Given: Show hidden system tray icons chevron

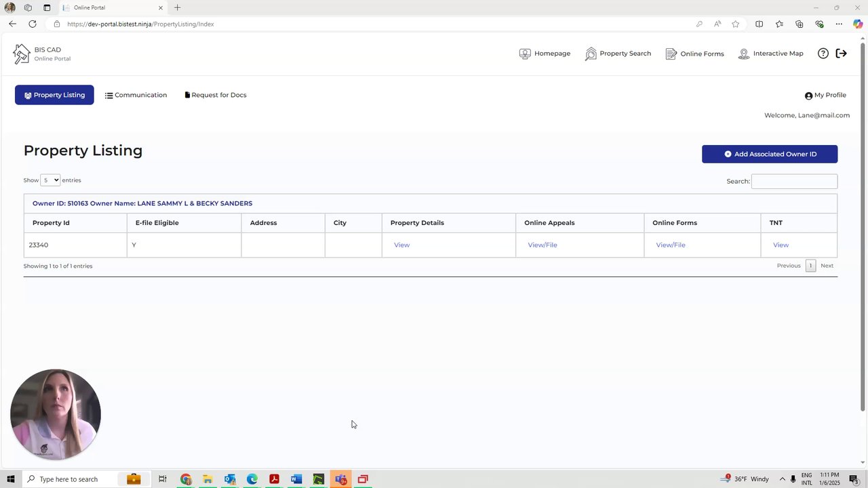Looking at the screenshot, I should click(x=782, y=479).
